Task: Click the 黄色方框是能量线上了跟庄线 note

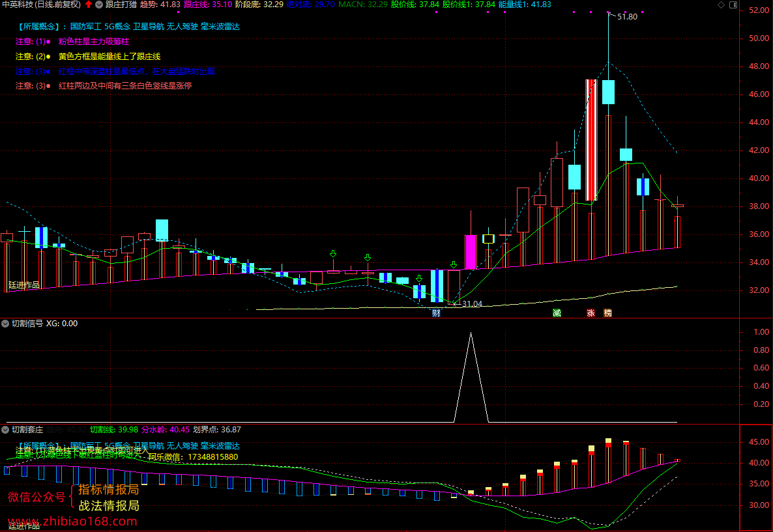Action: [x=109, y=57]
